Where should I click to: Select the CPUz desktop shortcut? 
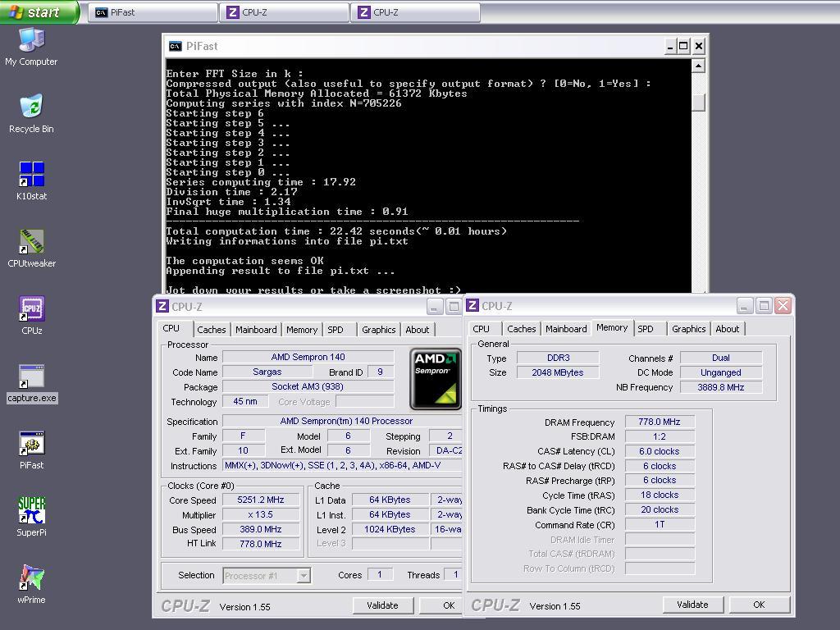(31, 316)
